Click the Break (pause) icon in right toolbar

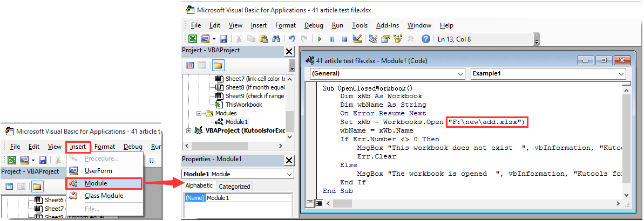tap(331, 39)
